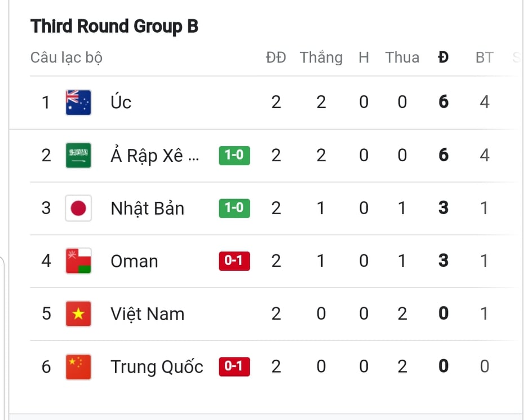This screenshot has width=532, height=420.
Task: Click the Third Round Group B heading
Action: (x=114, y=26)
